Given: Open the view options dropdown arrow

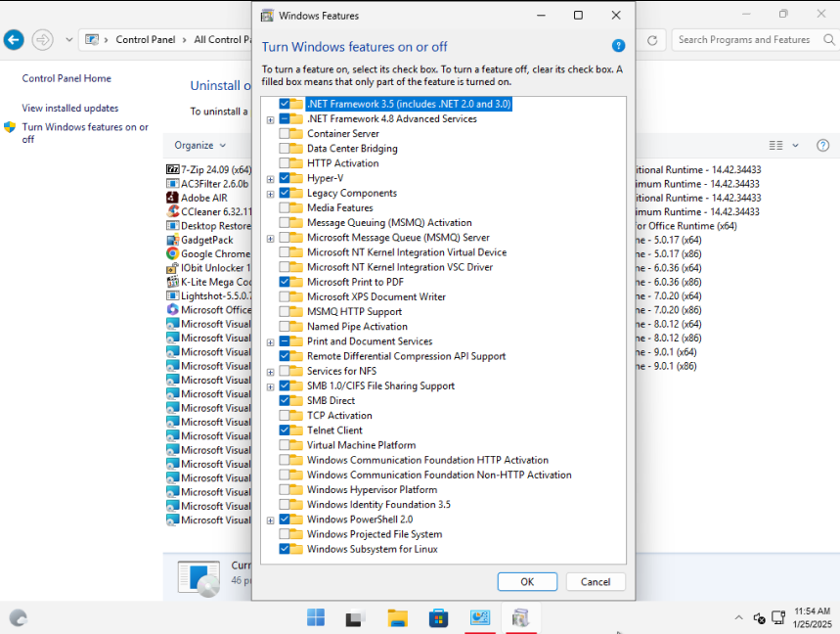Looking at the screenshot, I should click(x=796, y=145).
